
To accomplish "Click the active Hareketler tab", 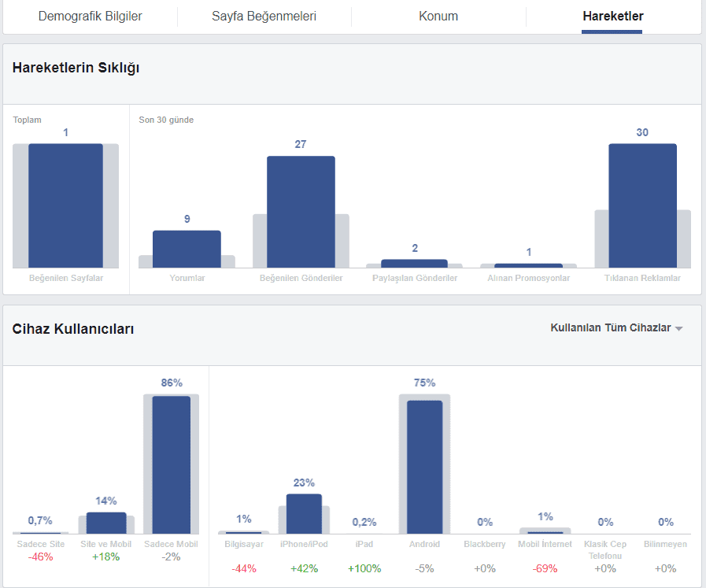I will coord(612,16).
